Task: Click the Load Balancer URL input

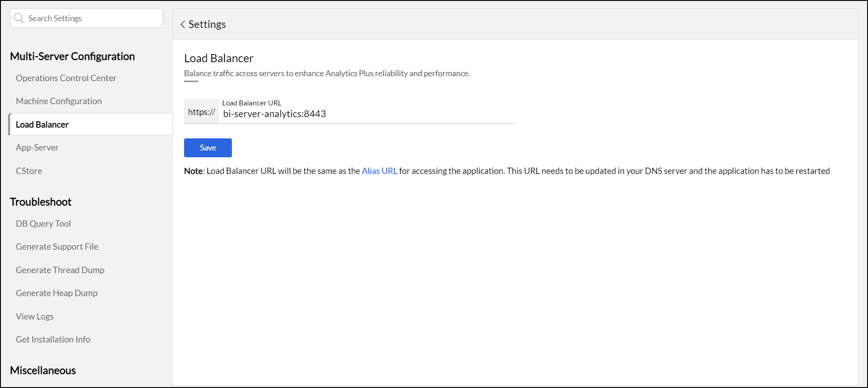Action: click(x=366, y=114)
